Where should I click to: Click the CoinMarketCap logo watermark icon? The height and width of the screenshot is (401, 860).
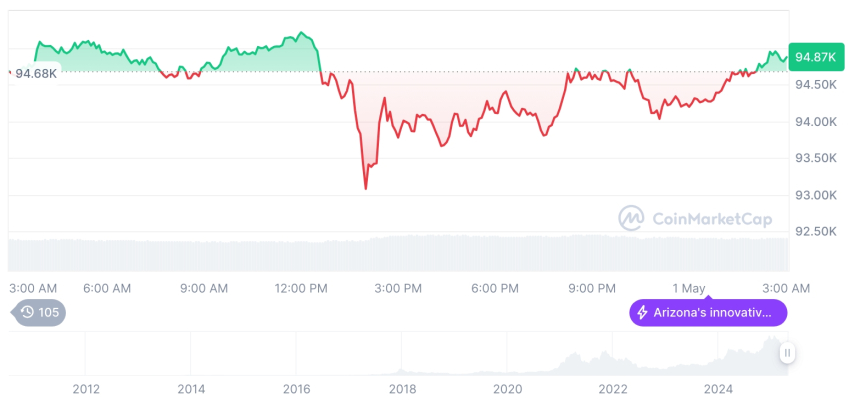coord(631,217)
